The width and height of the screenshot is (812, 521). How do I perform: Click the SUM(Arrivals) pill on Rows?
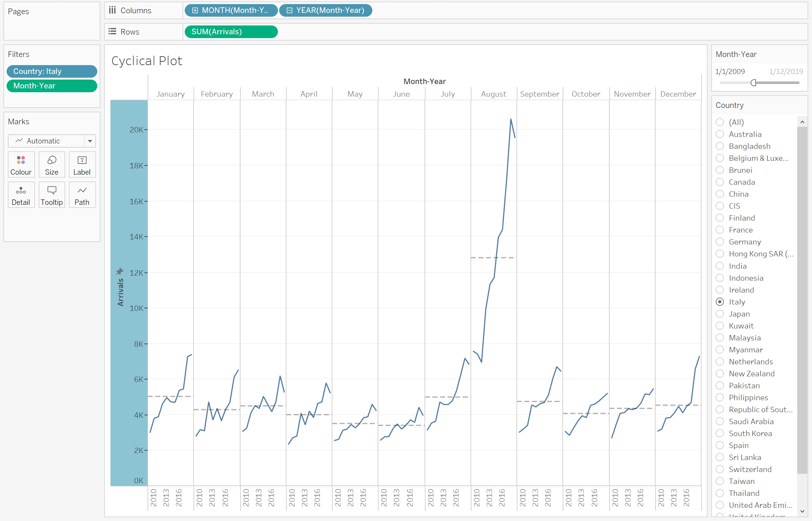tap(231, 31)
